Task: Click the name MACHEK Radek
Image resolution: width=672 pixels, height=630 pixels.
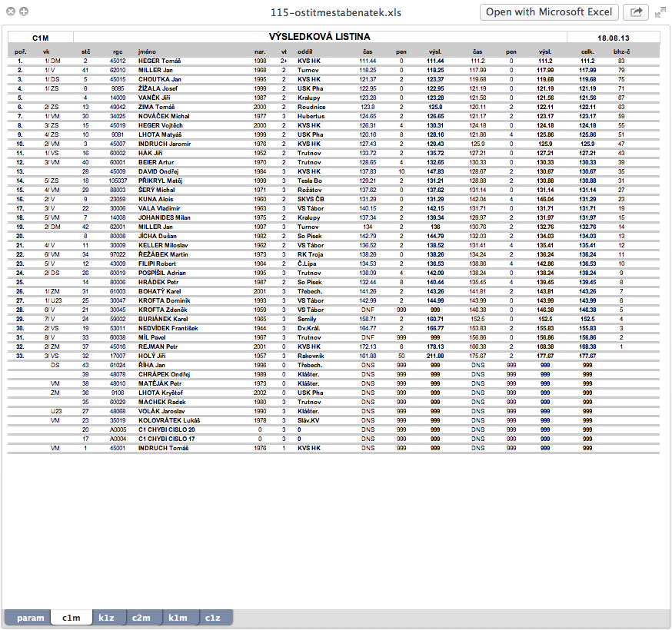Action: tap(161, 402)
